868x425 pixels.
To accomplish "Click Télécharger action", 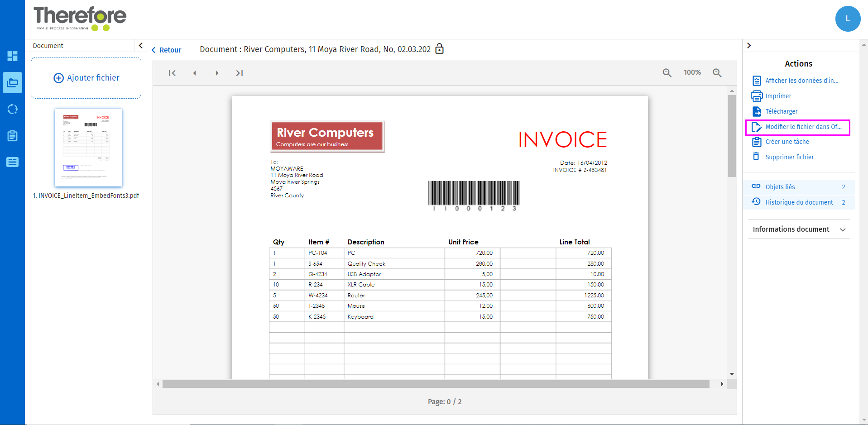I will (782, 111).
